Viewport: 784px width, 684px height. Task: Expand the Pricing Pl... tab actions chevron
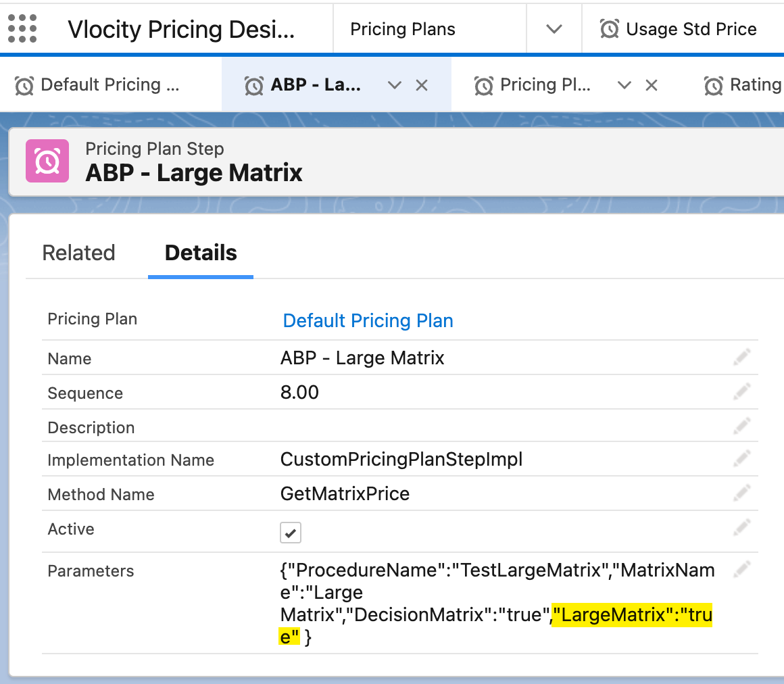(x=624, y=85)
